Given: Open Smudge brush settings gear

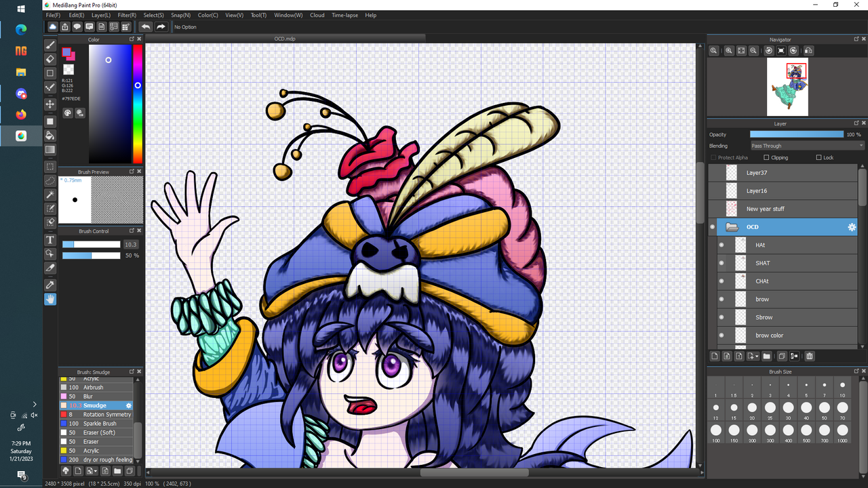Looking at the screenshot, I should pos(129,405).
